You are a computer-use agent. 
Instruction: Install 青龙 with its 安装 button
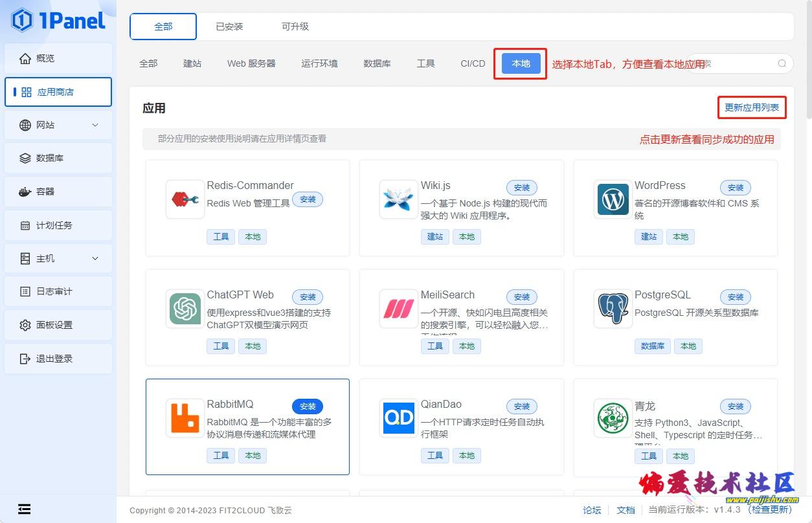[x=736, y=406]
